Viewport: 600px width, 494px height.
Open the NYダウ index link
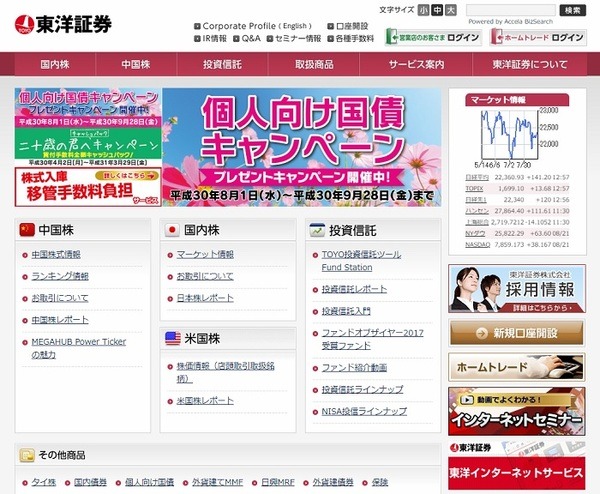[475, 233]
